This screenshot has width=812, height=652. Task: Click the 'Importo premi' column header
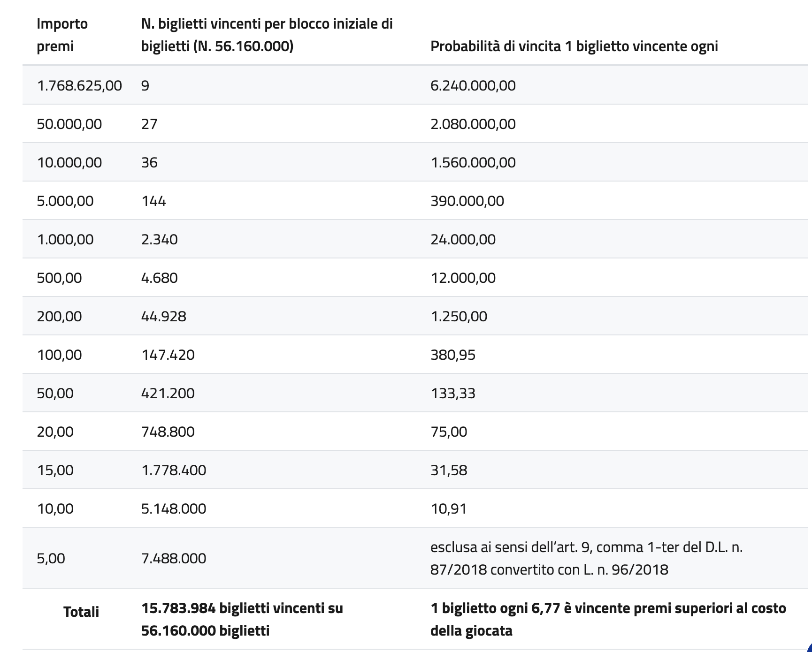[62, 35]
